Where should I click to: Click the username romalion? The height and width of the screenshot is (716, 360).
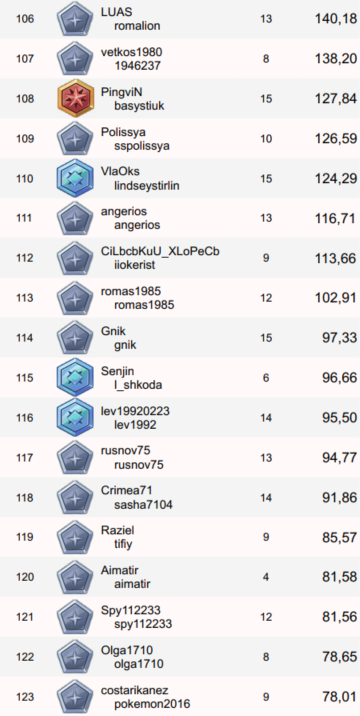[137, 26]
